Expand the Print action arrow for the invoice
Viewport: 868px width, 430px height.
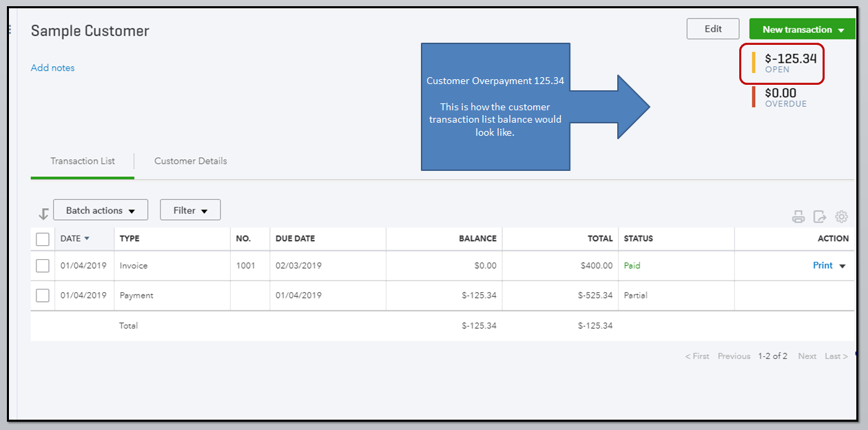coord(842,266)
